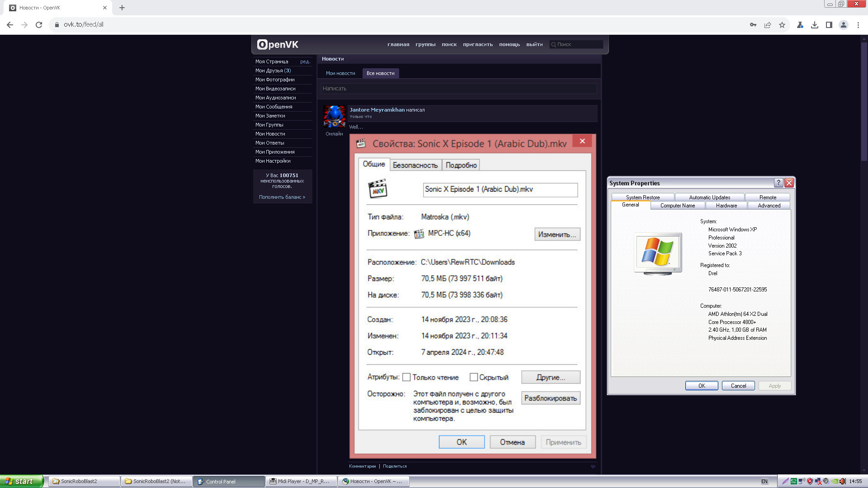Click the Windows Security shield tray icon
868x488 pixels.
tap(810, 481)
